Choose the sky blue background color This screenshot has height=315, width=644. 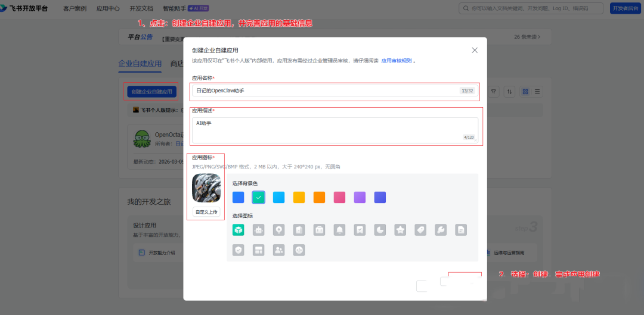coord(279,197)
